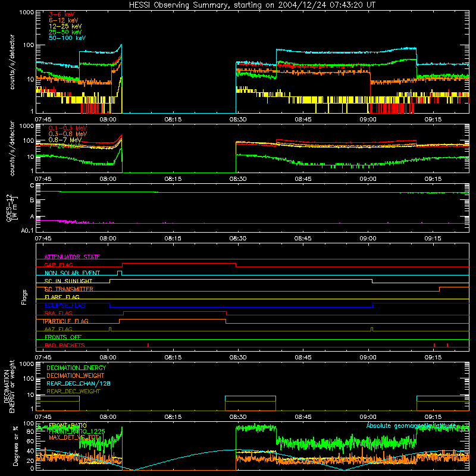The image size is (476, 476).
Task: Click the NON_SOLAR_EVENT flag label
Action: pyautogui.click(x=72, y=273)
